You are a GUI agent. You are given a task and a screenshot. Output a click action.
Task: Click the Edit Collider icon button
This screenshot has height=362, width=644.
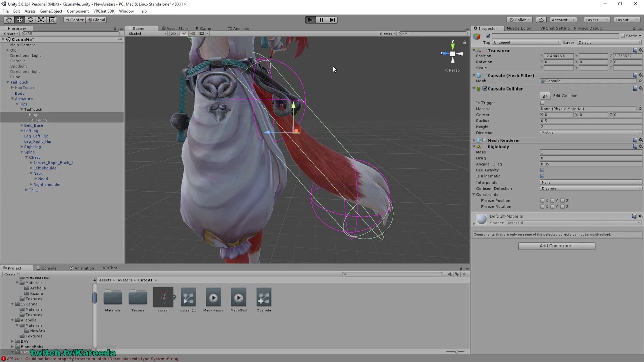coord(545,96)
